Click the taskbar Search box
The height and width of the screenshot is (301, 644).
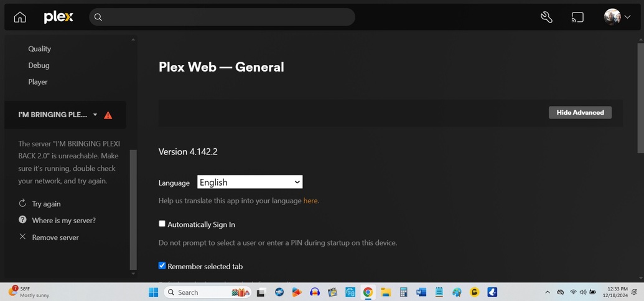207,292
